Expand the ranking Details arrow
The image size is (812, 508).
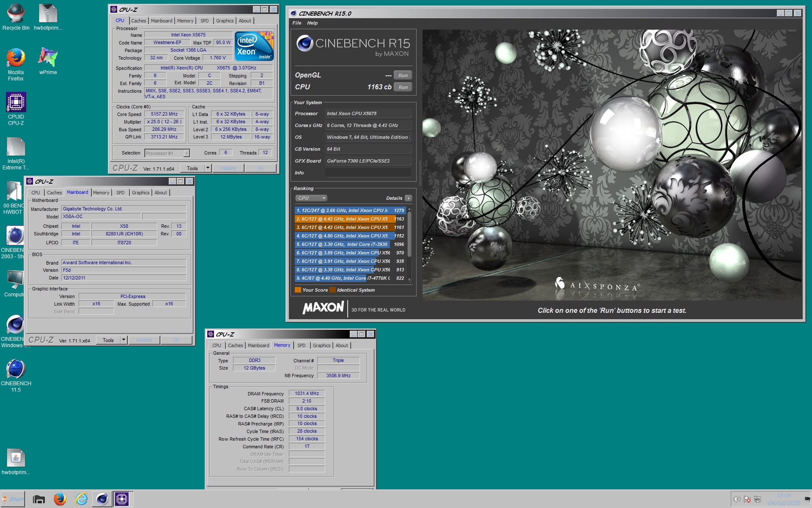coord(408,198)
